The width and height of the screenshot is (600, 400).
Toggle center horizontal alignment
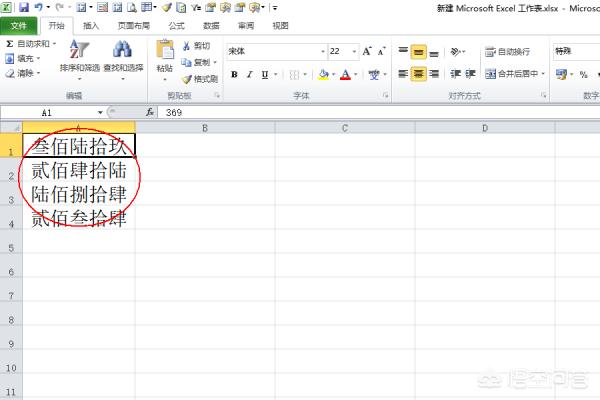tap(418, 73)
